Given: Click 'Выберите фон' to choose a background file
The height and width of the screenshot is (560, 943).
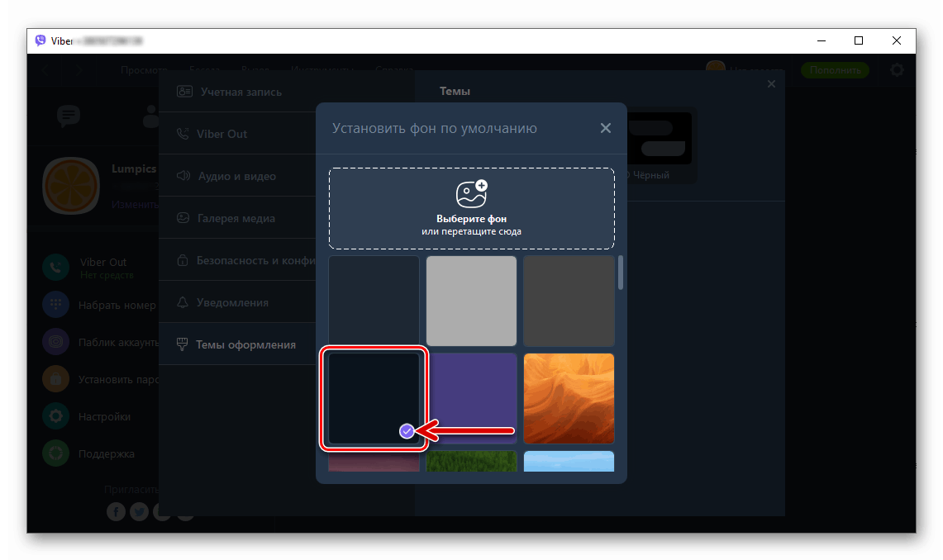Looking at the screenshot, I should click(471, 219).
